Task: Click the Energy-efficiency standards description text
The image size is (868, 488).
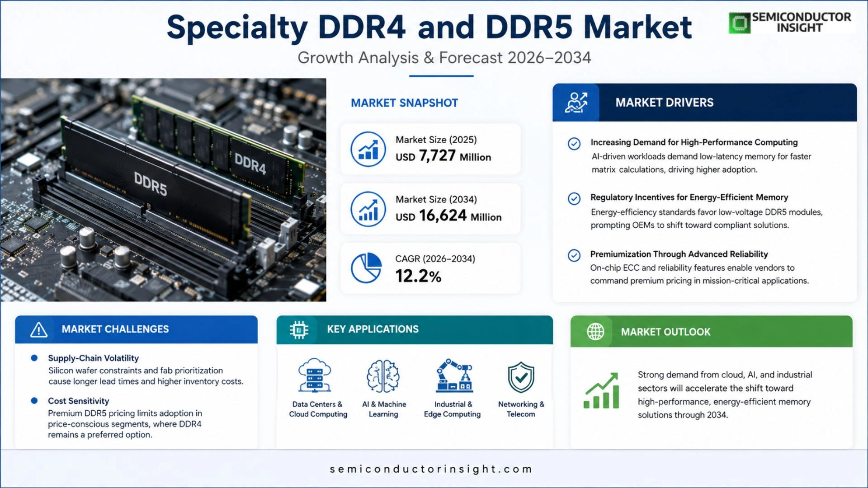Action: coord(707,218)
